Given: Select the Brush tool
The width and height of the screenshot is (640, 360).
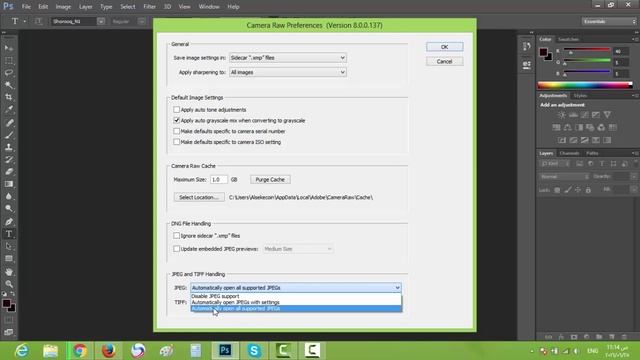Looking at the screenshot, I should coord(9,135).
